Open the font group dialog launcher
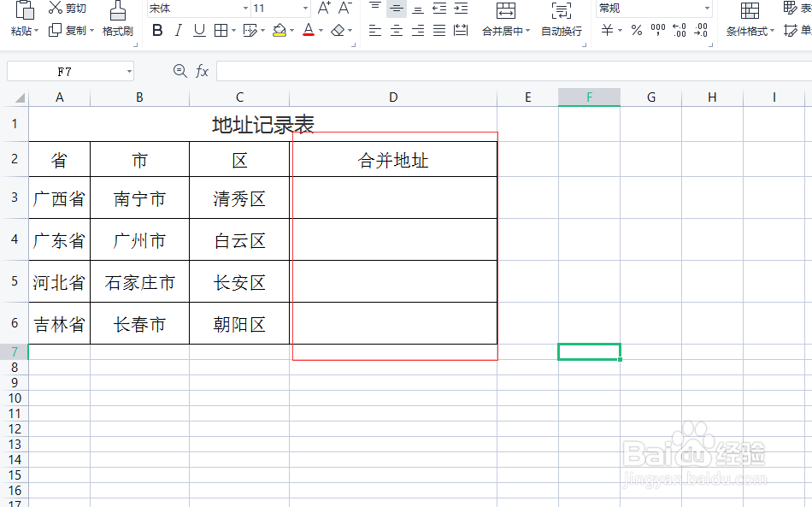Screen dimensions: 812x507 tap(354, 45)
